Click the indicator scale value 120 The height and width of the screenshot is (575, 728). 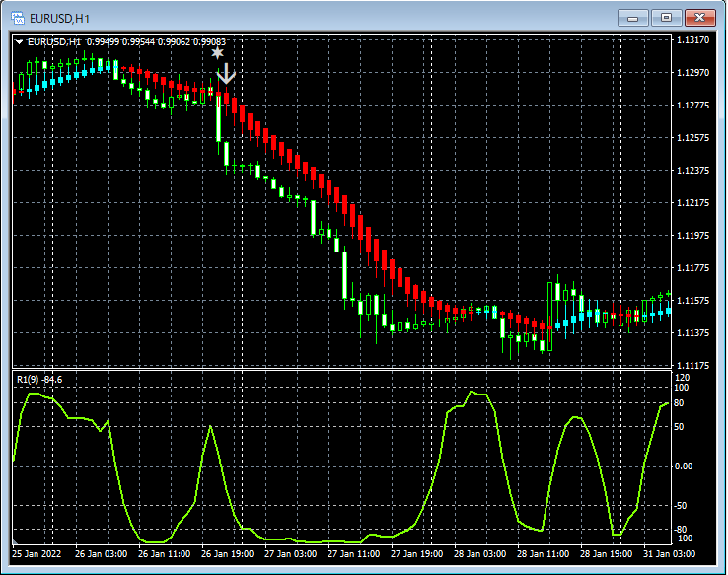[683, 378]
